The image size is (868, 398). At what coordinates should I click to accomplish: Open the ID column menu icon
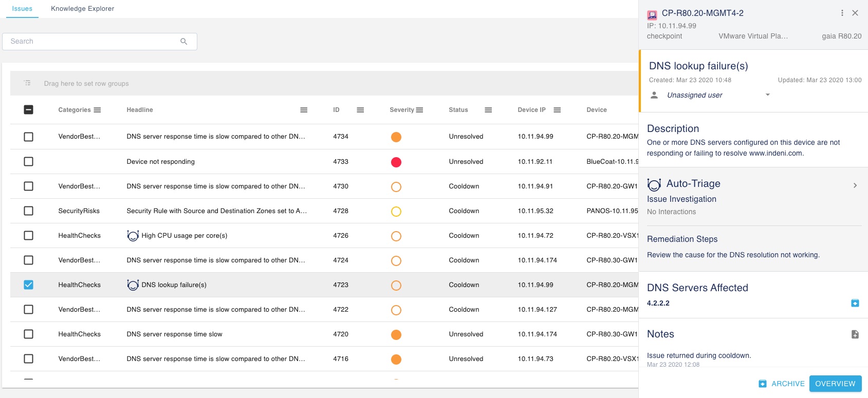pos(360,110)
